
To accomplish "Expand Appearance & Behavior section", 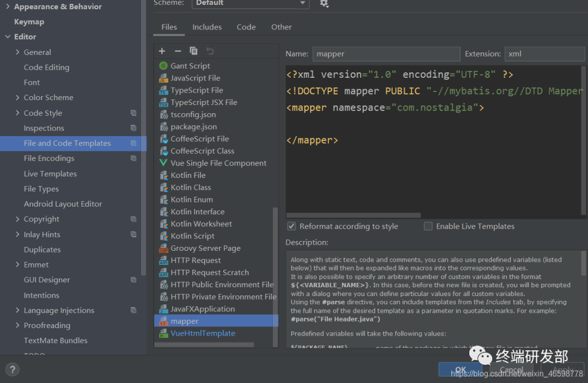I will [8, 7].
